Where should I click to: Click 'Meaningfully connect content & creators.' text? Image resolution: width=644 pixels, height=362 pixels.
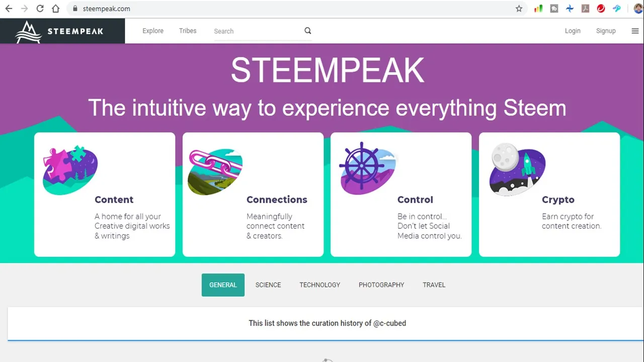point(275,226)
